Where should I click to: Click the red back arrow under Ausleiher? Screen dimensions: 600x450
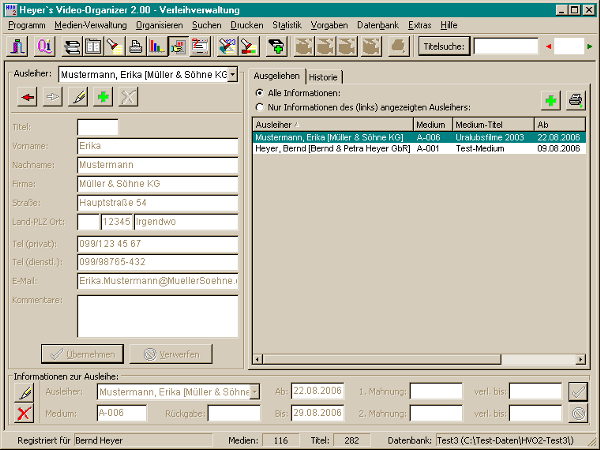(28, 96)
